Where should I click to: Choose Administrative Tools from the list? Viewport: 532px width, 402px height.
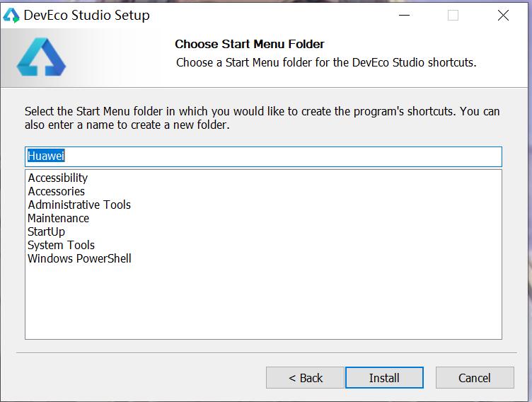79,205
